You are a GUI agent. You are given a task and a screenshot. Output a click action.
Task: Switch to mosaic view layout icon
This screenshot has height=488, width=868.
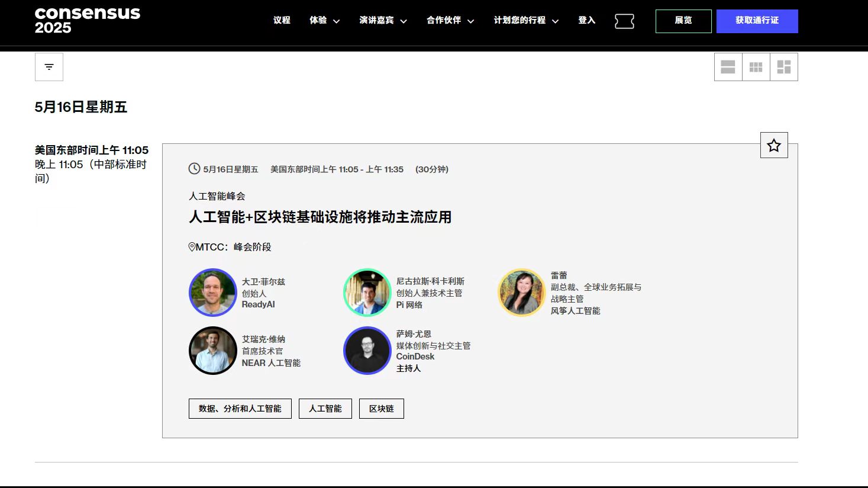coord(784,67)
